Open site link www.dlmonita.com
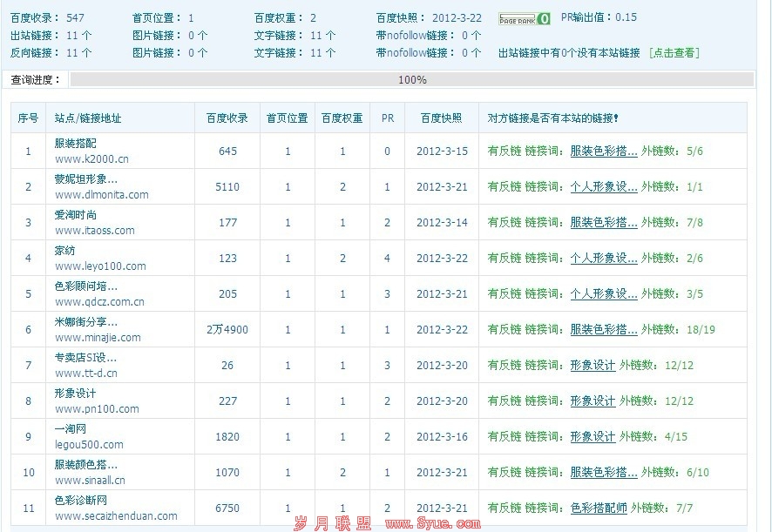772x532 pixels. click(x=101, y=195)
